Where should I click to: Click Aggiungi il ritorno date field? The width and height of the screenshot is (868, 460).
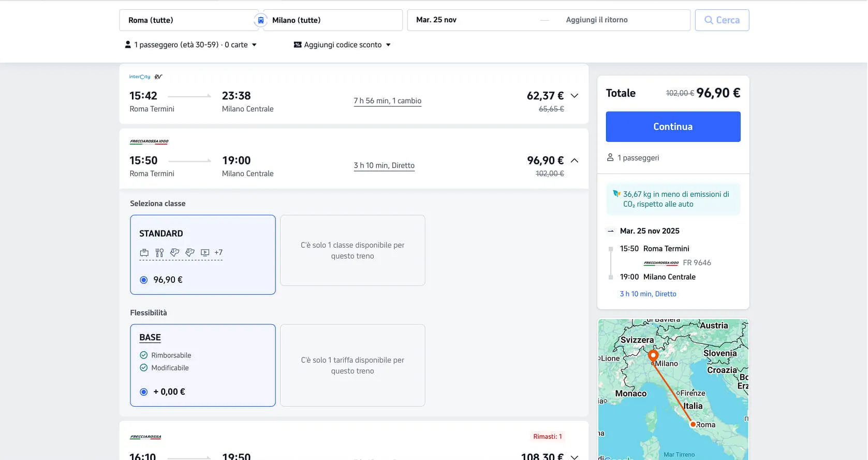click(x=597, y=20)
